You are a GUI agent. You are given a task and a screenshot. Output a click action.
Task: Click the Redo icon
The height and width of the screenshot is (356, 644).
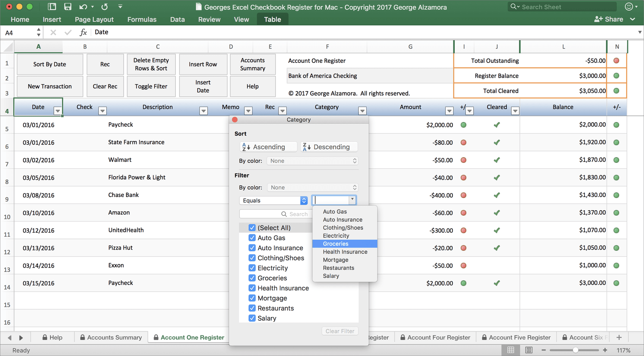point(104,6)
